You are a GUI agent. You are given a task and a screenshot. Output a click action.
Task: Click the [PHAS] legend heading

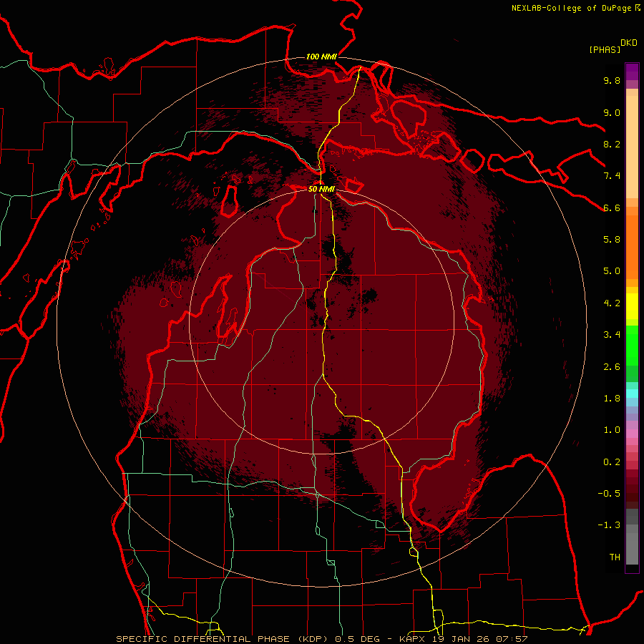tap(605, 50)
